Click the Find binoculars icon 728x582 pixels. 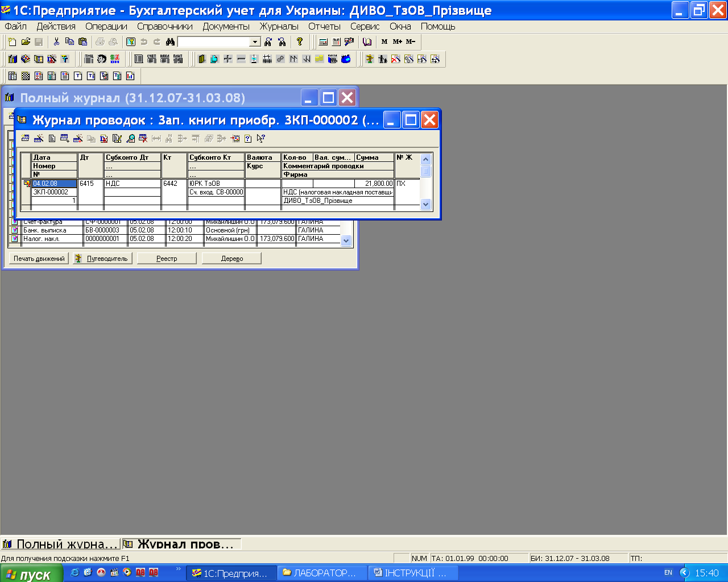click(170, 41)
